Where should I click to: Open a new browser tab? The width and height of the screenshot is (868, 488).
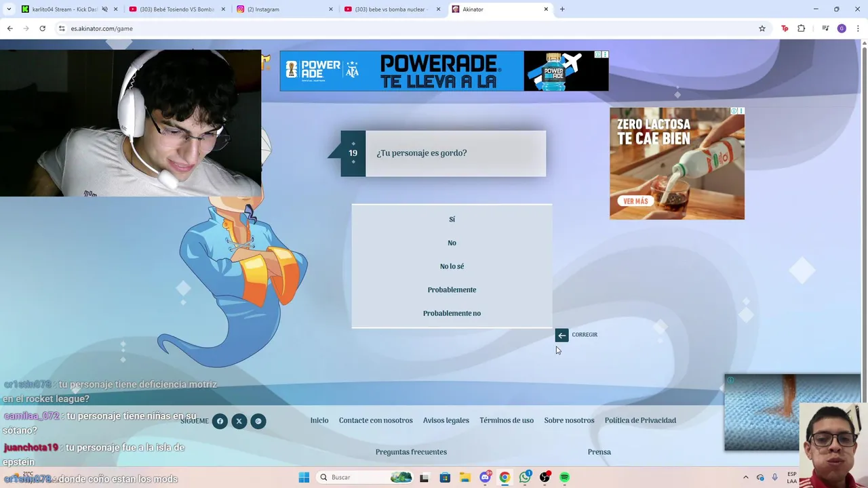(x=562, y=9)
